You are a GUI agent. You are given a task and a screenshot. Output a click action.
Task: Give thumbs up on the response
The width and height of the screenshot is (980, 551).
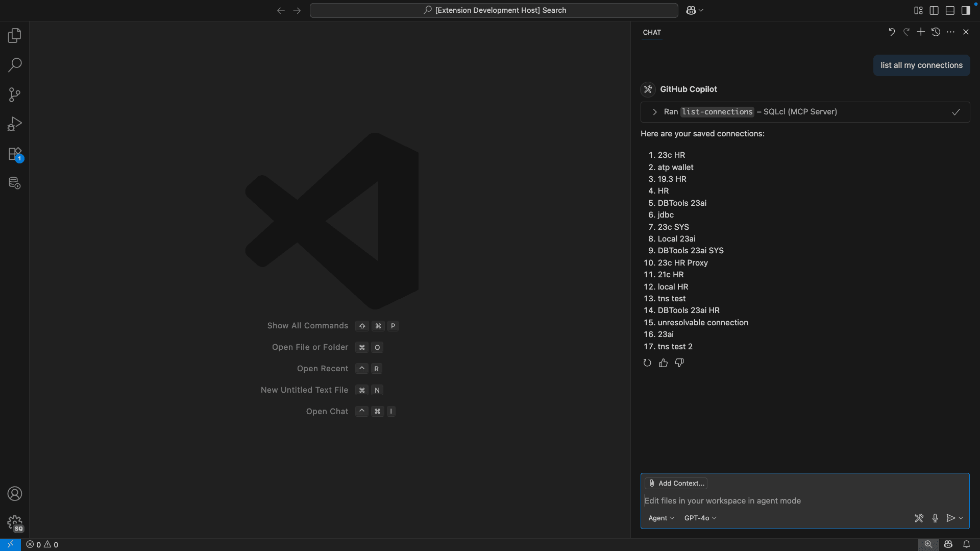click(663, 363)
